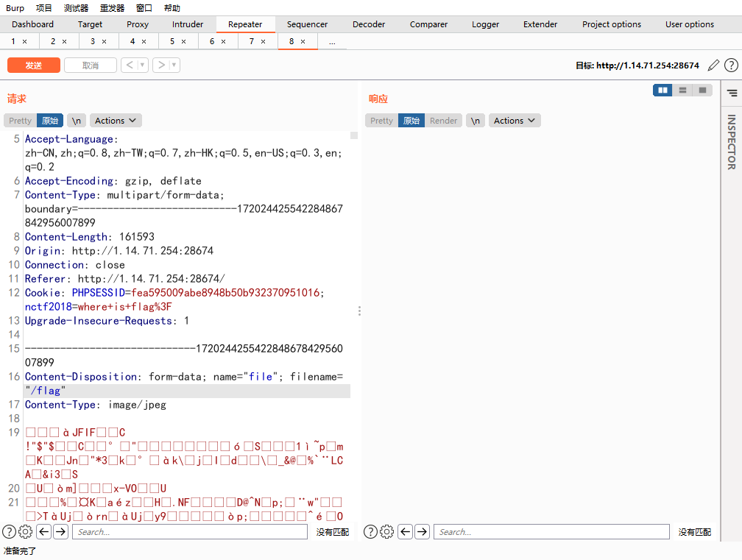Open the Burp menu

tap(15, 8)
